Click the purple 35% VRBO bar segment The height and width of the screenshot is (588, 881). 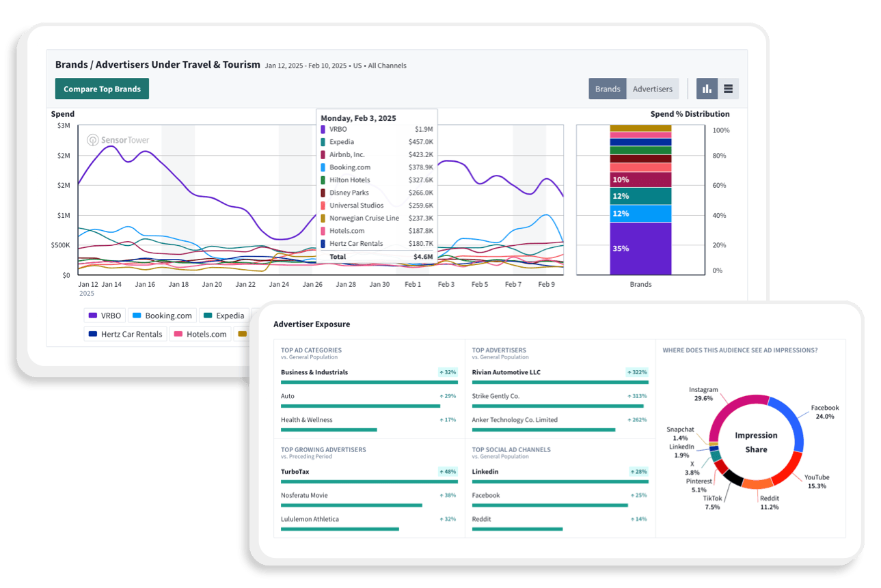click(640, 249)
